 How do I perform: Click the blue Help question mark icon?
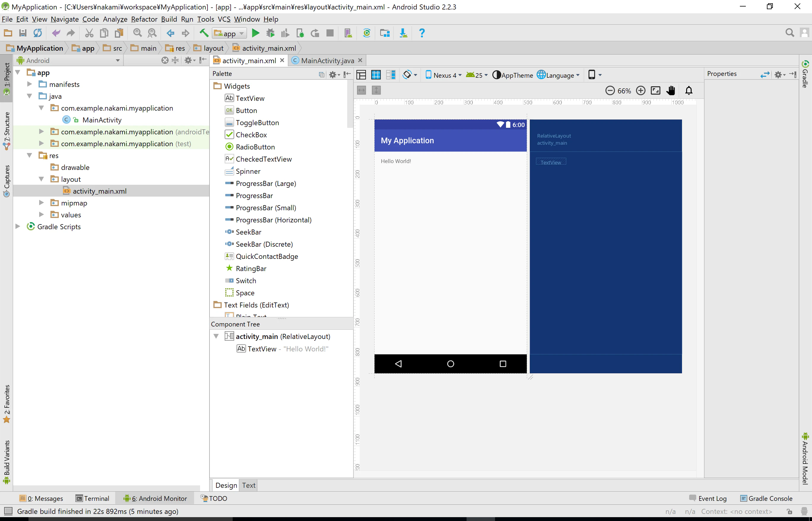point(422,33)
